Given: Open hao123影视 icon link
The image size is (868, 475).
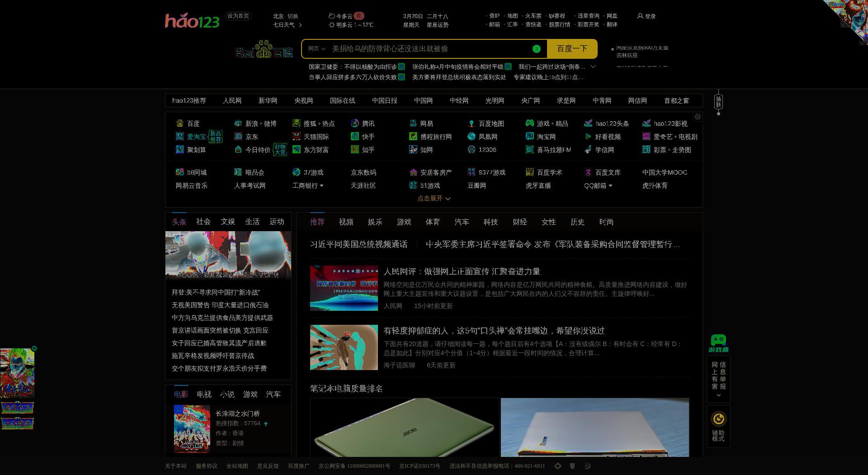Looking at the screenshot, I should pos(646,123).
